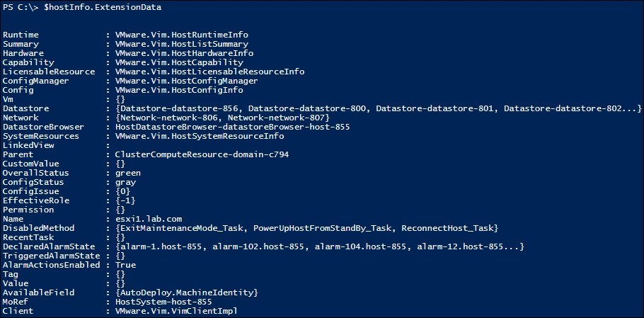Click the LicensableResource property name
The width and height of the screenshot is (644, 318).
49,72
